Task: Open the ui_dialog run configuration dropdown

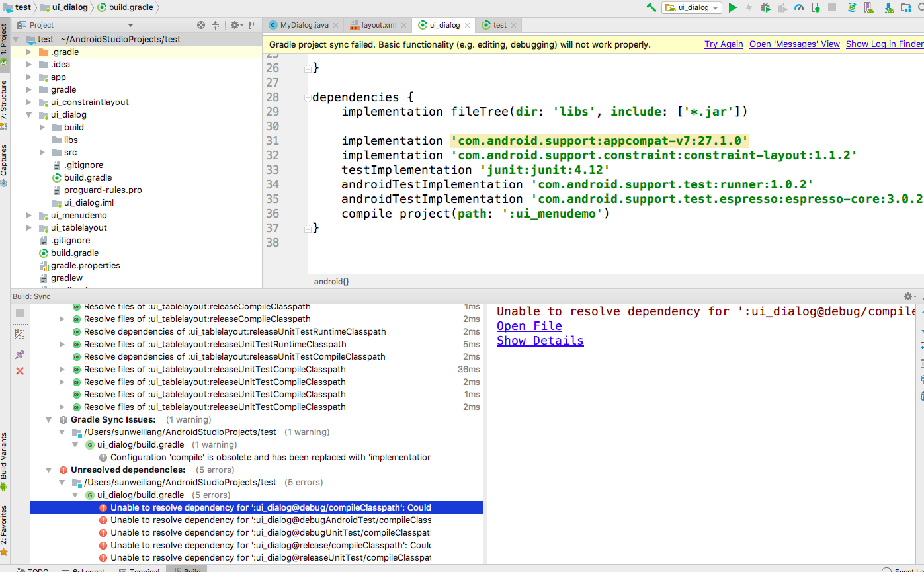Action: click(692, 7)
